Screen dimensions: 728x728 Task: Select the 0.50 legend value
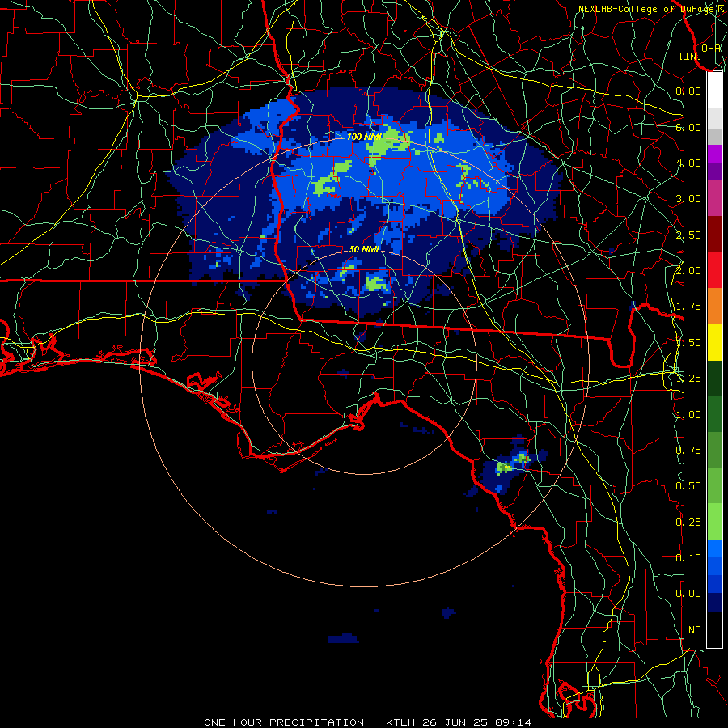pyautogui.click(x=688, y=486)
